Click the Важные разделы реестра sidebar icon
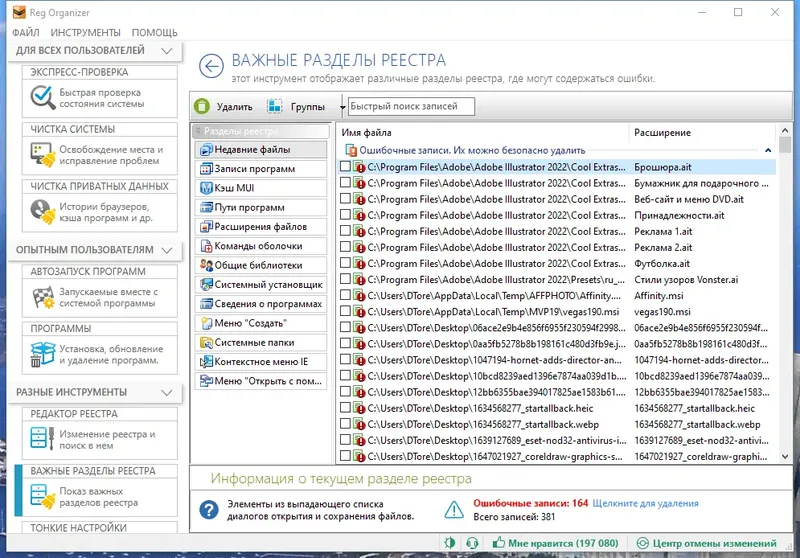The width and height of the screenshot is (800, 558). (x=42, y=496)
